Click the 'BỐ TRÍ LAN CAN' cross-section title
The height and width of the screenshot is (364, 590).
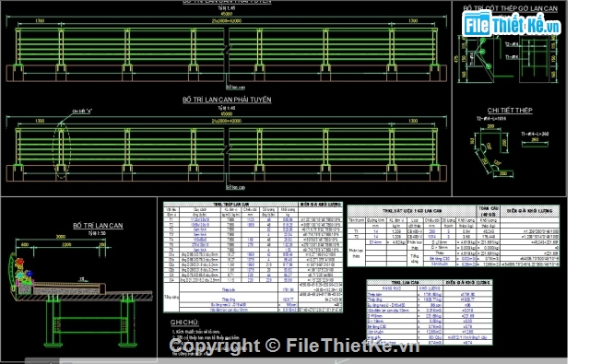(x=98, y=225)
